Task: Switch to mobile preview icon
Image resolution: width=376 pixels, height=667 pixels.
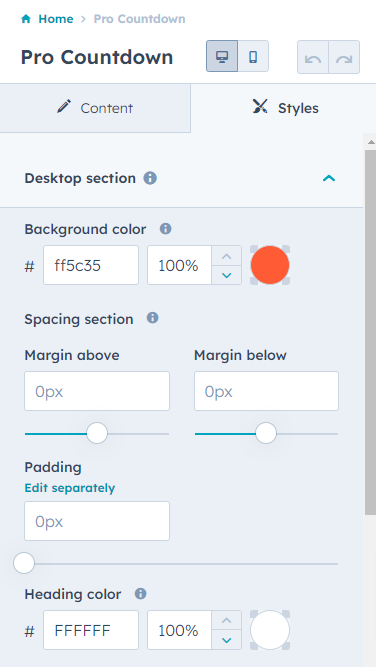Action: [253, 57]
